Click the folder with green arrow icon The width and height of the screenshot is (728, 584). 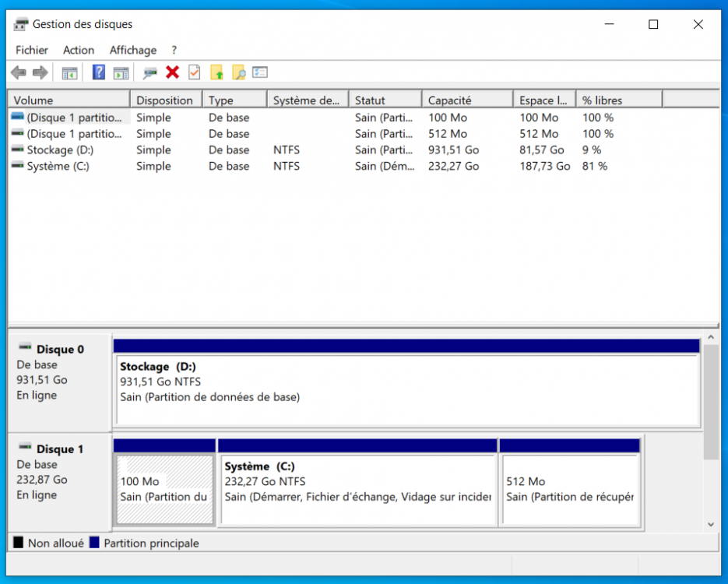coord(217,72)
